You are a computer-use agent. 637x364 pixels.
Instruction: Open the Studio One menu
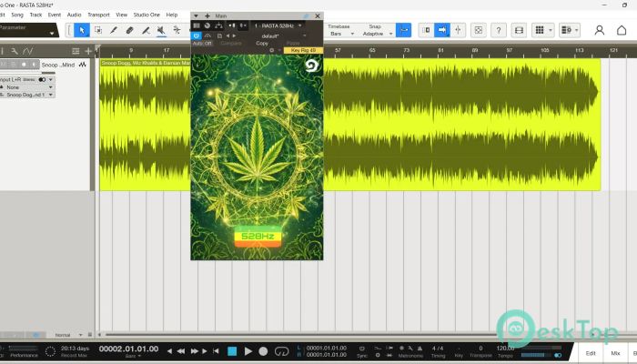(147, 15)
